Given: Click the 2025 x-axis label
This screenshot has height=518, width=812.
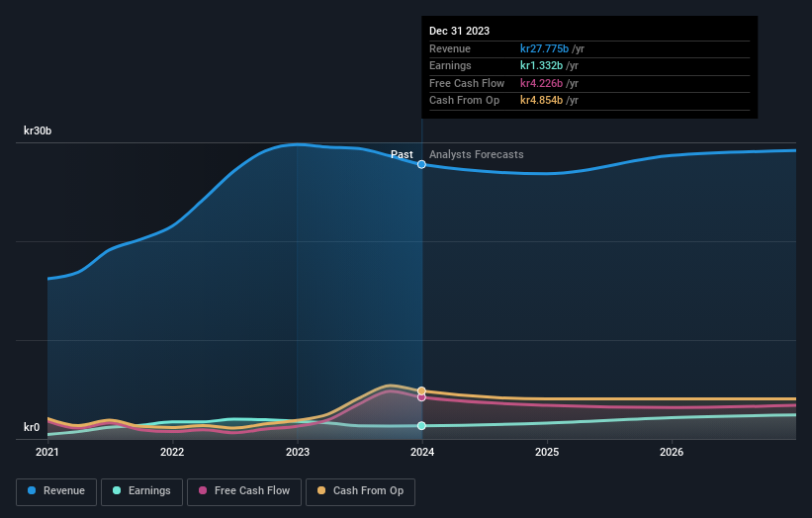Looking at the screenshot, I should (x=547, y=453).
